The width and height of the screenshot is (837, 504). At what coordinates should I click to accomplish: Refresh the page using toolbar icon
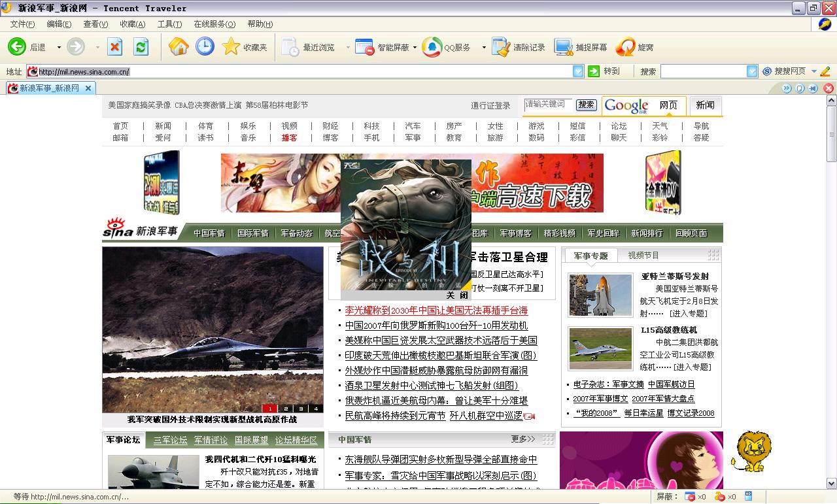point(141,46)
